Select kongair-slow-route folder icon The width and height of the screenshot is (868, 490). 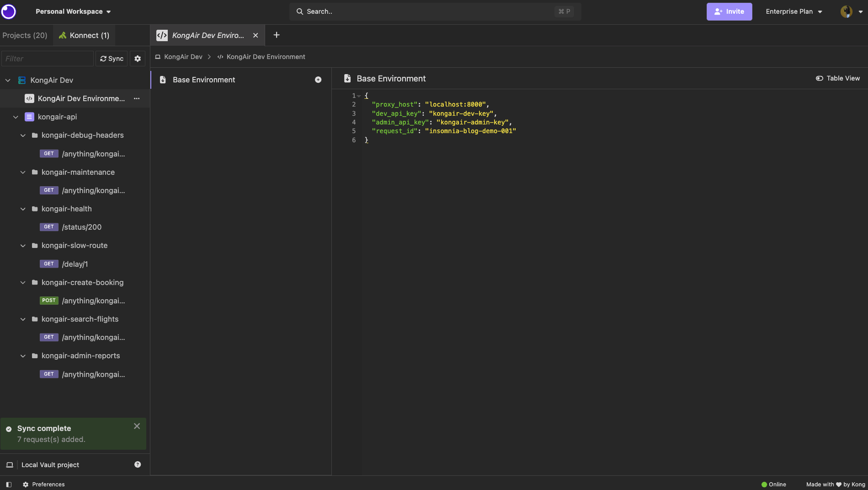tap(35, 245)
